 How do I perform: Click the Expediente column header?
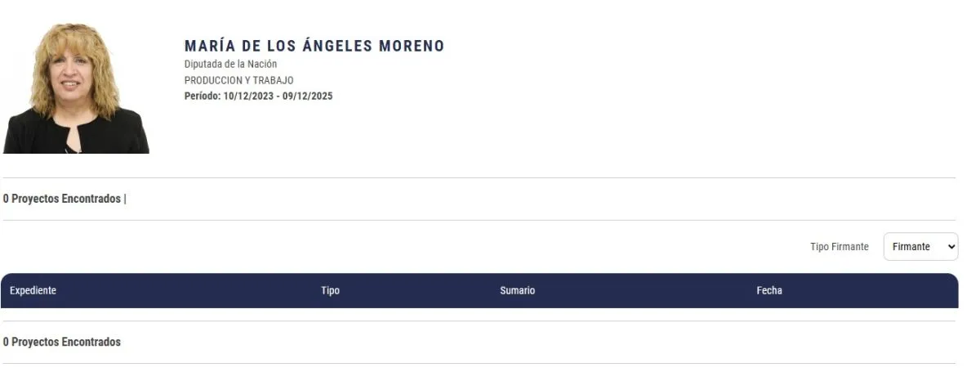click(x=33, y=290)
